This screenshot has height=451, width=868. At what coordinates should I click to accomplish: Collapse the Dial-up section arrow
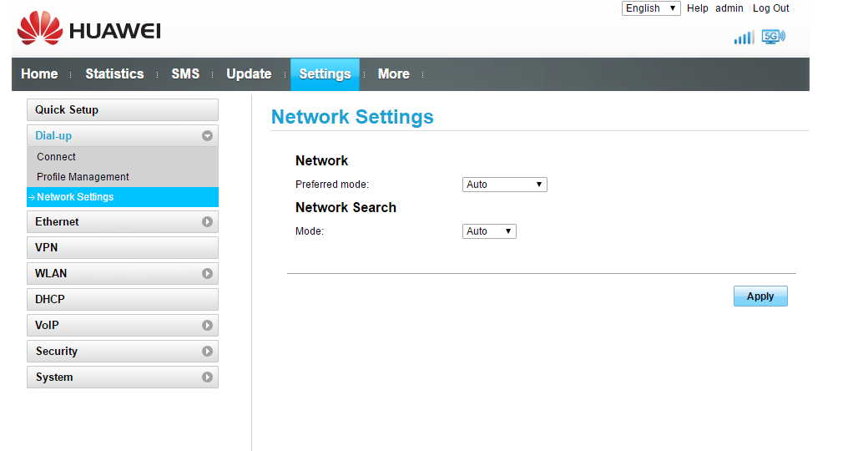tap(207, 135)
